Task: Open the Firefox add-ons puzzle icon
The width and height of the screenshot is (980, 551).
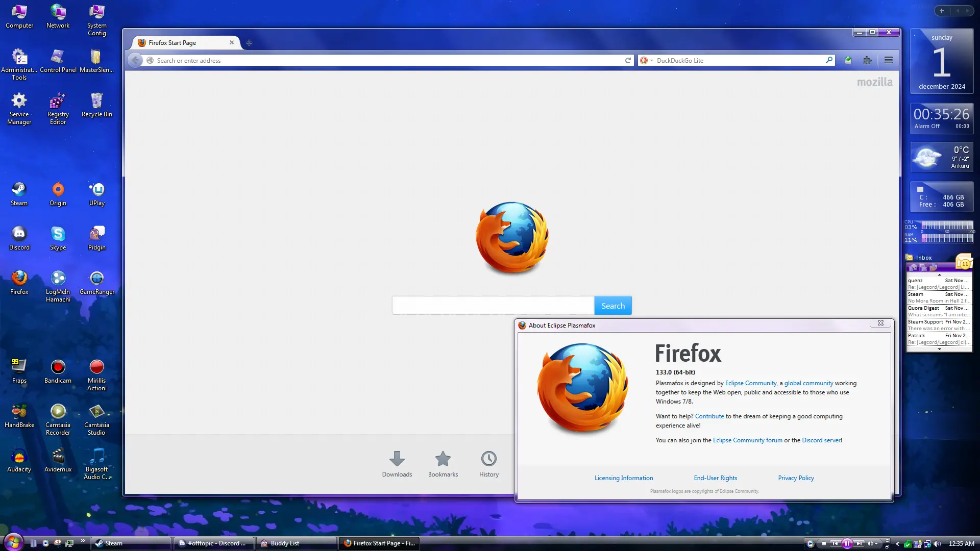Action: pos(867,60)
